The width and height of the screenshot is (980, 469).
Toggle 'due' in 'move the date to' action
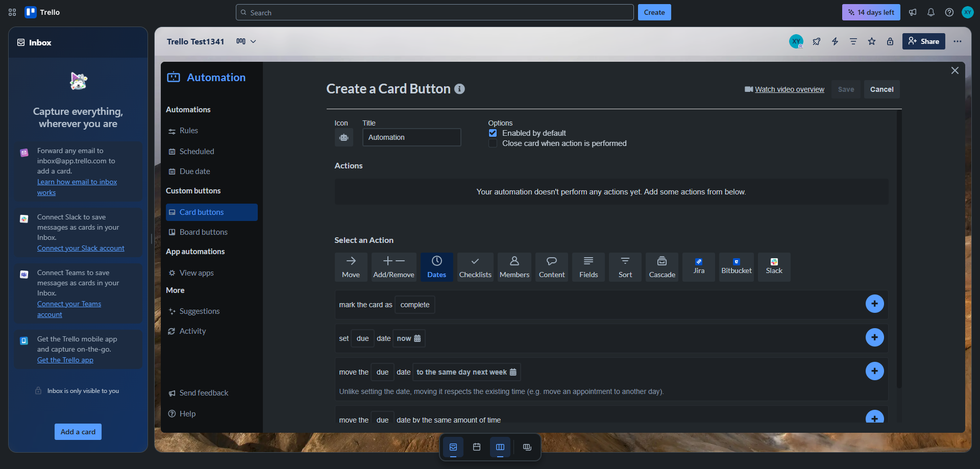click(383, 372)
